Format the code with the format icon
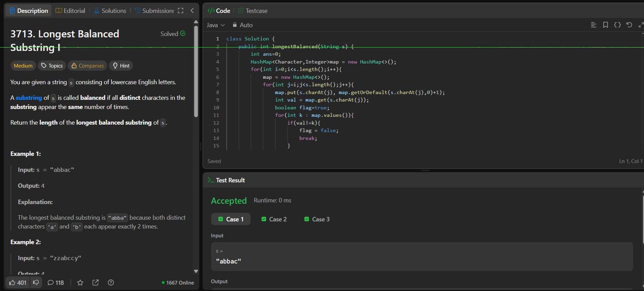 (593, 25)
